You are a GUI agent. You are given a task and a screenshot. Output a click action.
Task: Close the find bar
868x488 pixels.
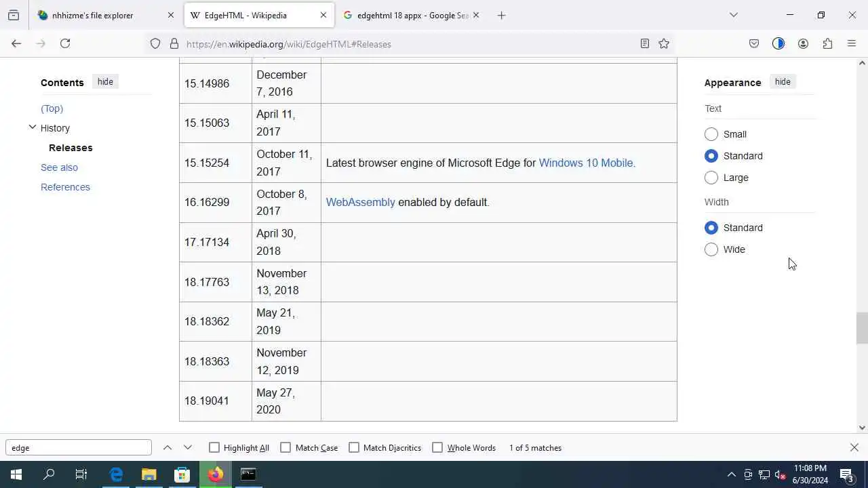(x=854, y=447)
